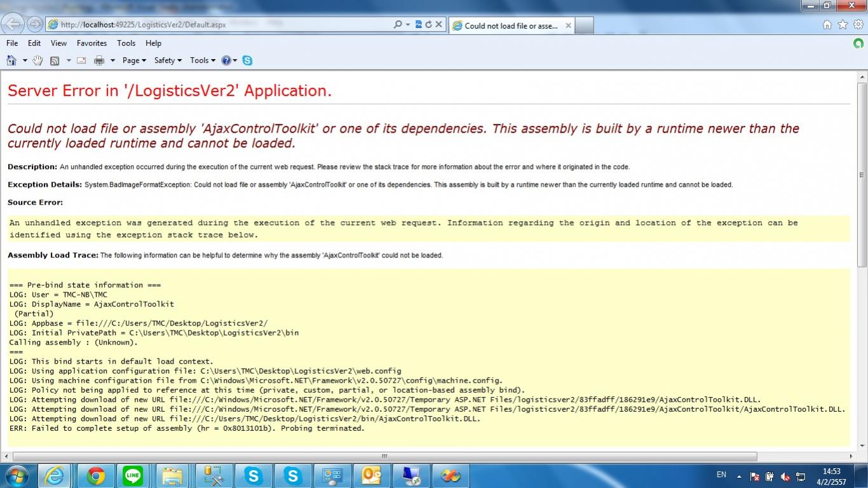This screenshot has height=488, width=868.
Task: Open the Help menu
Action: click(x=153, y=43)
